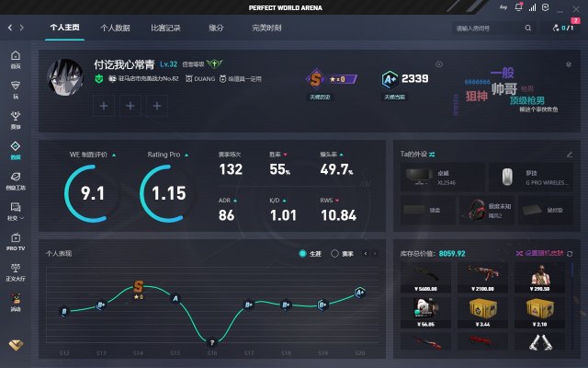The width and height of the screenshot is (588, 368).
Task: Add a badge in the first plus slot
Action: coord(104,106)
